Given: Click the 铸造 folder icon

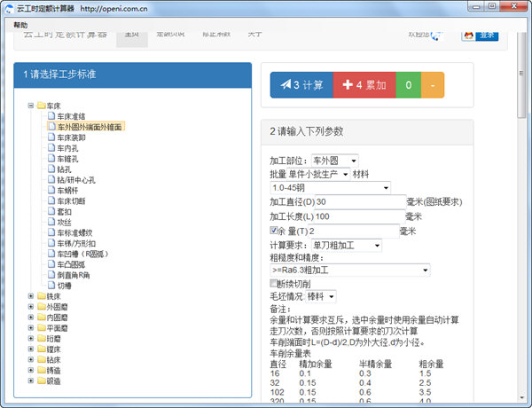Looking at the screenshot, I should click(42, 370).
